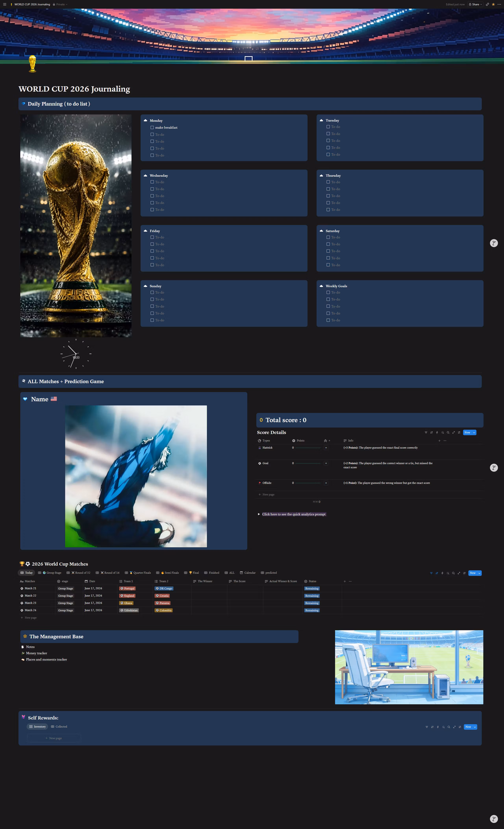Open sort icon in Self Rewards toolbar

coord(432,727)
